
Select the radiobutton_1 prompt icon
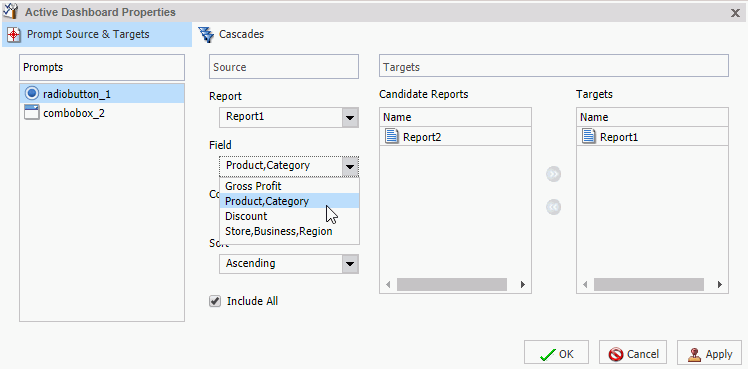31,93
